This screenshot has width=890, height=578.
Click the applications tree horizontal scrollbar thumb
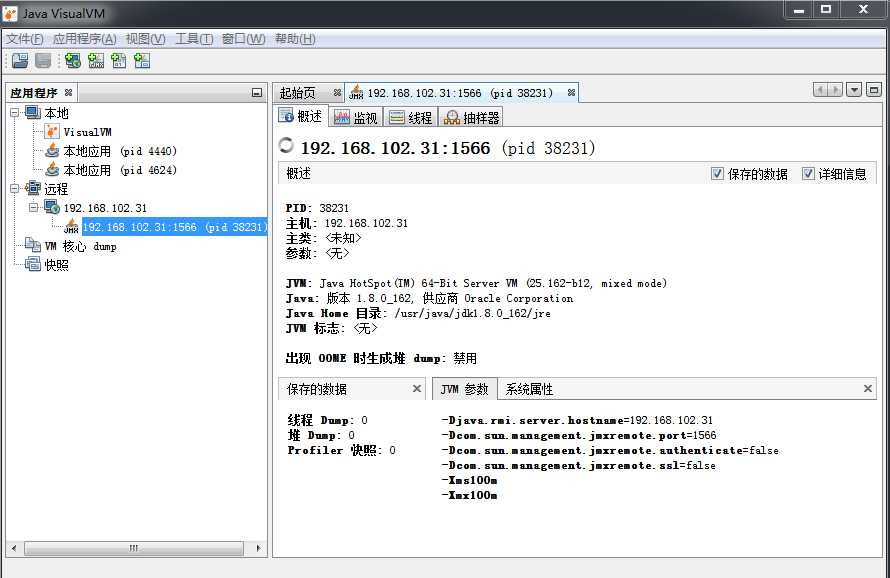coord(134,548)
